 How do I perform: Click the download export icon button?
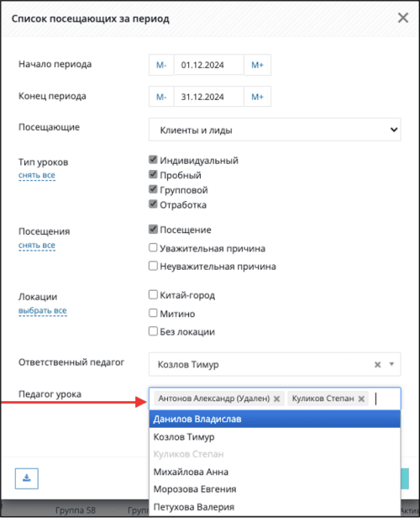point(27,478)
